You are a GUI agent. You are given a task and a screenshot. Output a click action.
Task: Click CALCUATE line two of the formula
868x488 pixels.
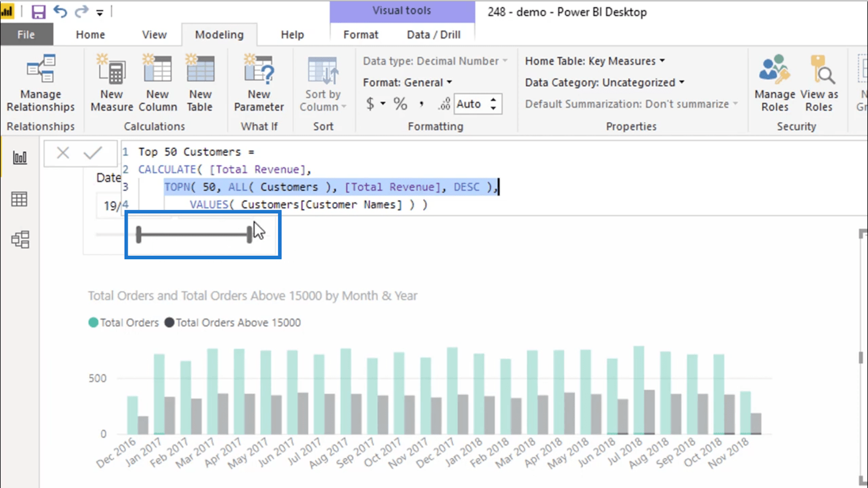point(225,169)
